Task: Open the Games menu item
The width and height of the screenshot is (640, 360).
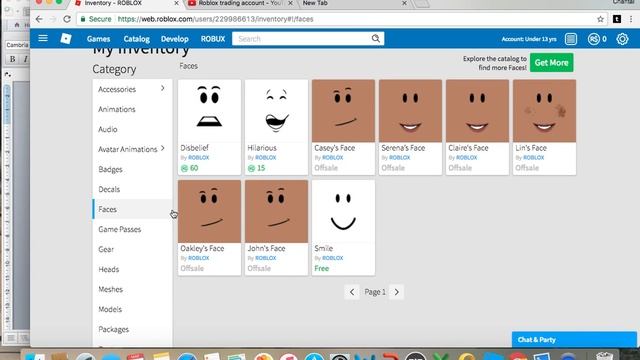Action: tap(98, 39)
